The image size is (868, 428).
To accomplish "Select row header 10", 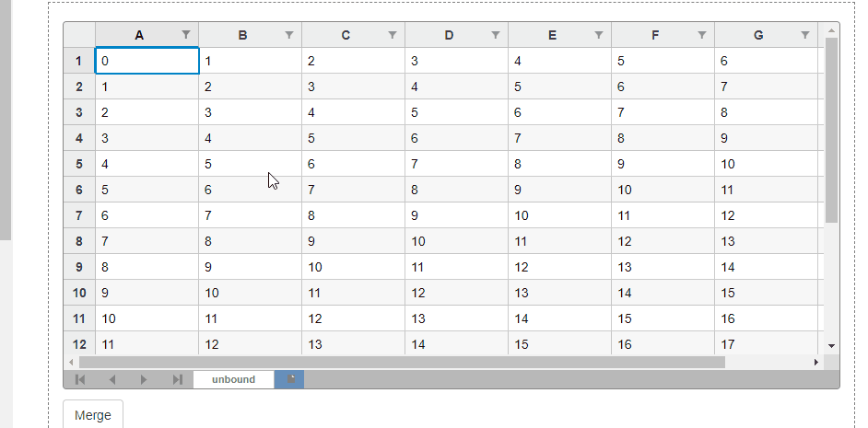I will 79,293.
